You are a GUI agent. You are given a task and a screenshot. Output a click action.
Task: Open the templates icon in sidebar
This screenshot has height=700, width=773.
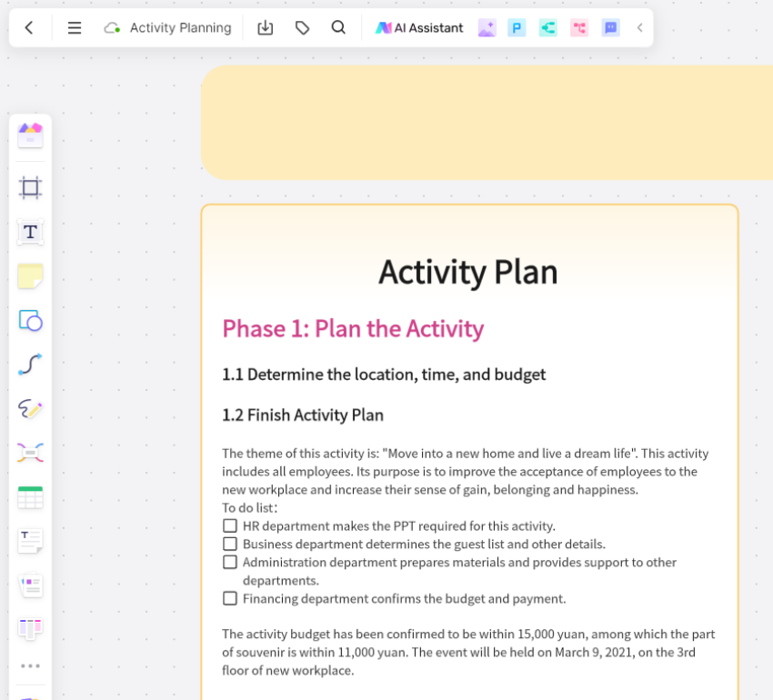coord(31,135)
